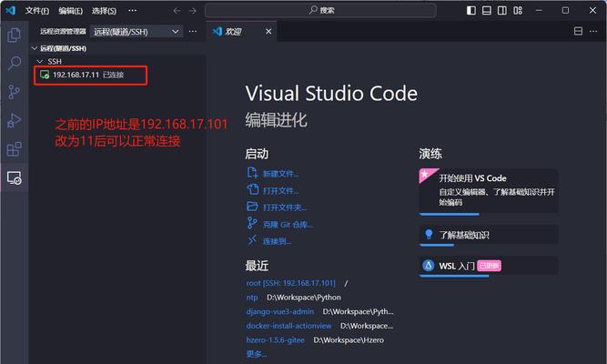Image resolution: width=607 pixels, height=364 pixels.
Task: Open editor more actions ellipsis
Action: pyautogui.click(x=593, y=31)
